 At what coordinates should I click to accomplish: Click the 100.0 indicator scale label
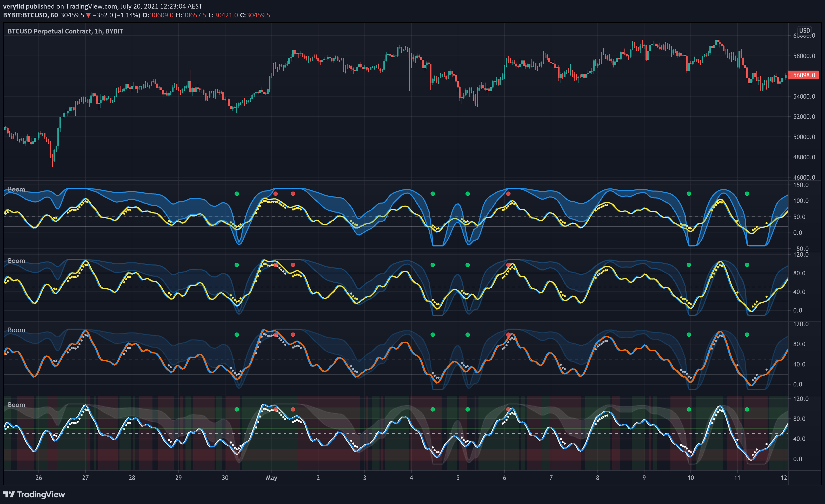click(801, 201)
